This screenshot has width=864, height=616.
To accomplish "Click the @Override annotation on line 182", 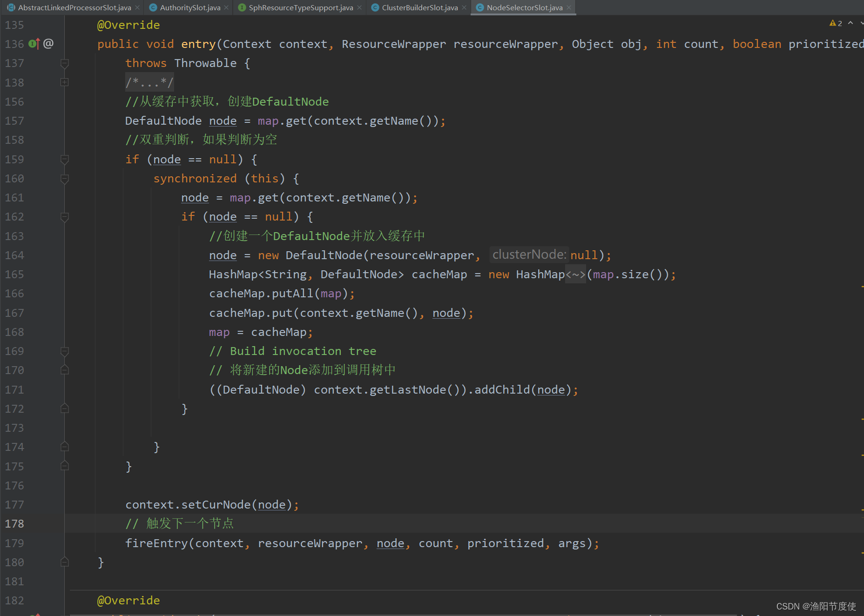I will (x=128, y=601).
